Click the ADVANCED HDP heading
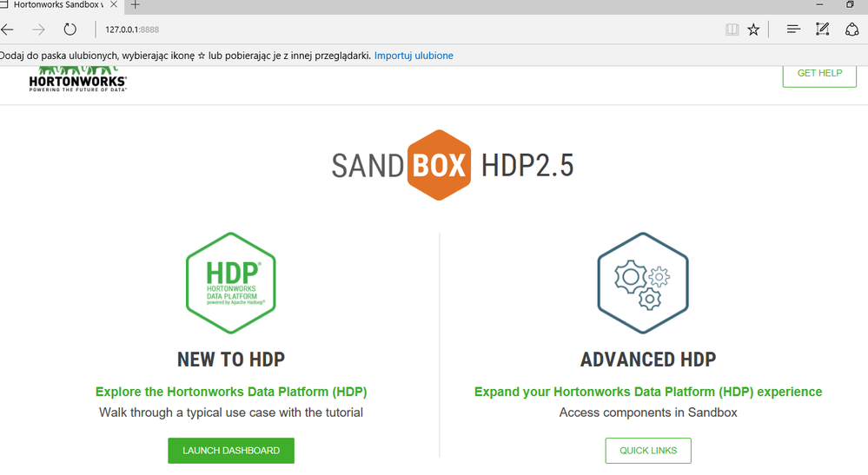868x475 pixels. click(648, 360)
